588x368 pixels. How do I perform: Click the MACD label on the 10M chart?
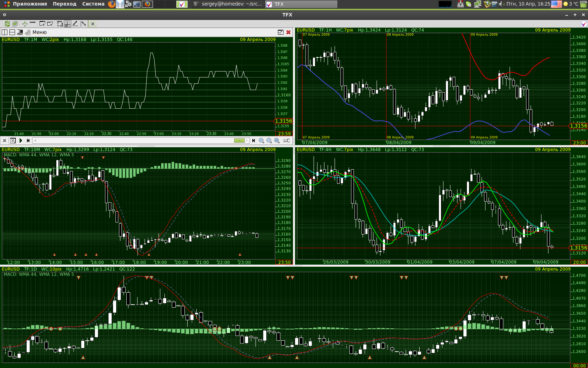click(39, 155)
